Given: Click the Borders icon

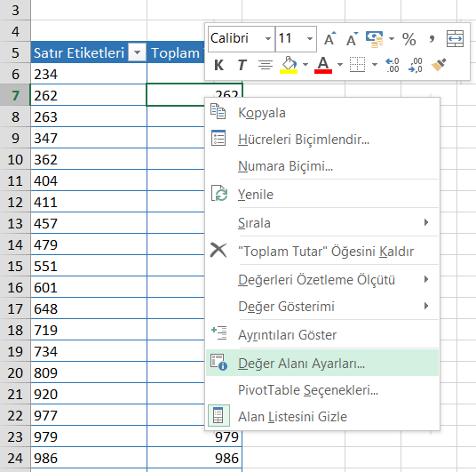Looking at the screenshot, I should click(357, 64).
